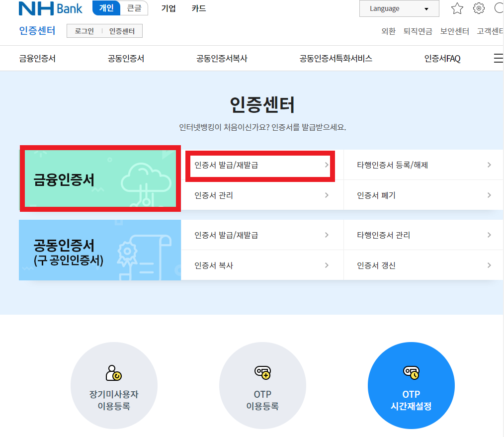504x437 pixels.
Task: Click the 인증센터 button next to 로그인
Action: [122, 31]
